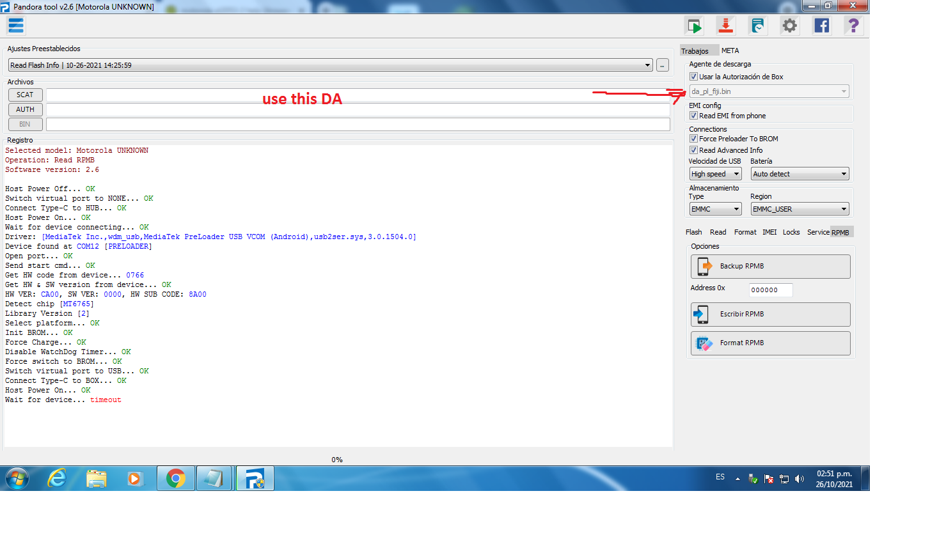Open the Region EMMC_USER dropdown

[800, 209]
